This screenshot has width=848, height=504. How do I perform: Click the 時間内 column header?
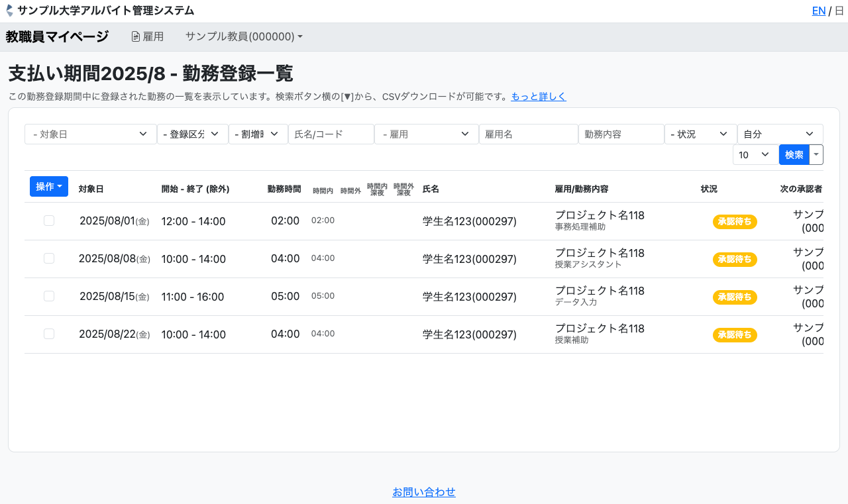(323, 191)
